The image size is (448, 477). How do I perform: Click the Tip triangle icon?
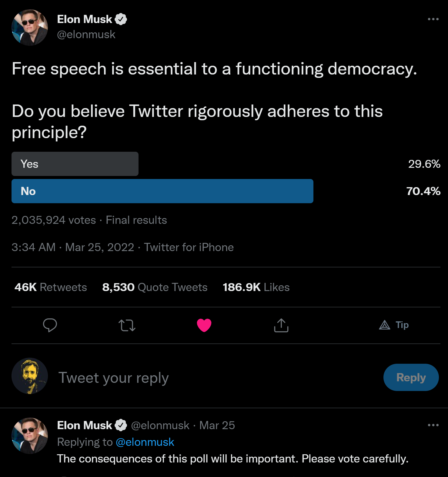click(x=385, y=325)
